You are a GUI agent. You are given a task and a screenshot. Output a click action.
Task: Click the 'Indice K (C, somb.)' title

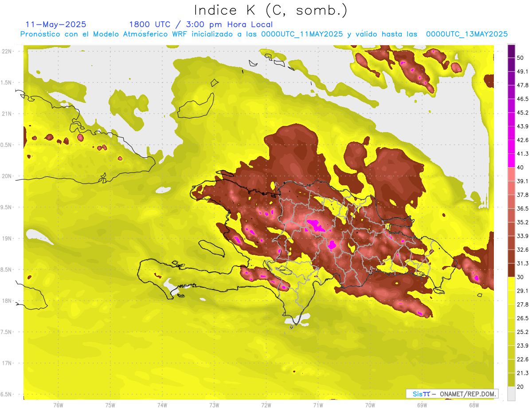[271, 10]
